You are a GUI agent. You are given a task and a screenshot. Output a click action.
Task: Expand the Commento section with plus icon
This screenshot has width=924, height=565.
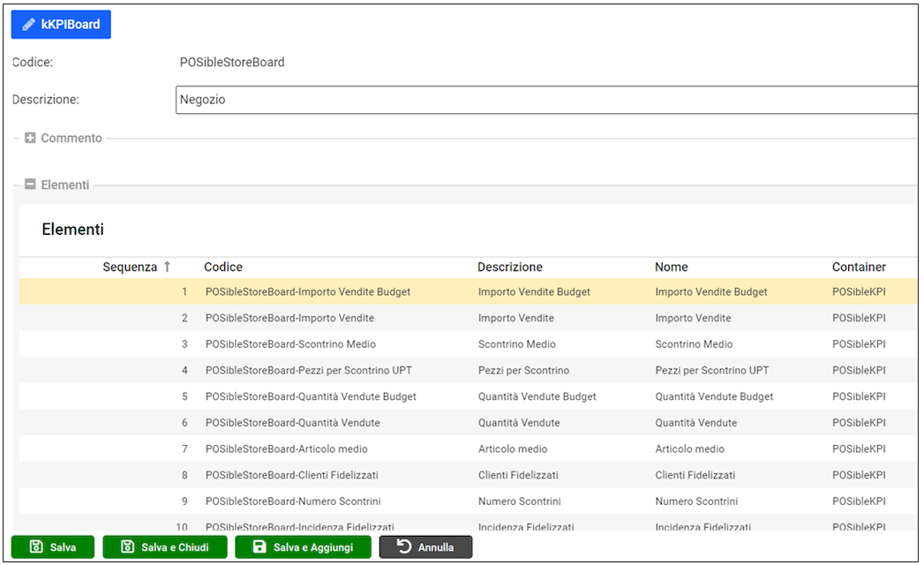pos(30,139)
